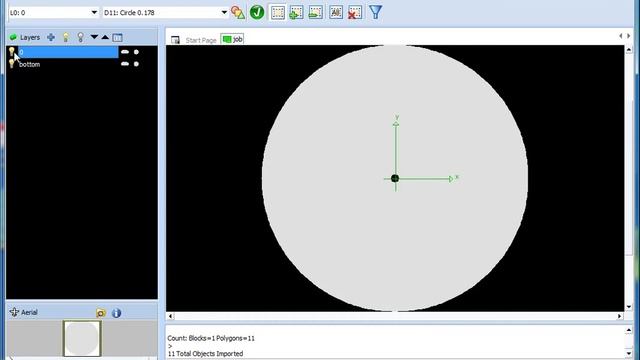Open the selection filter funnel icon

coord(376,12)
